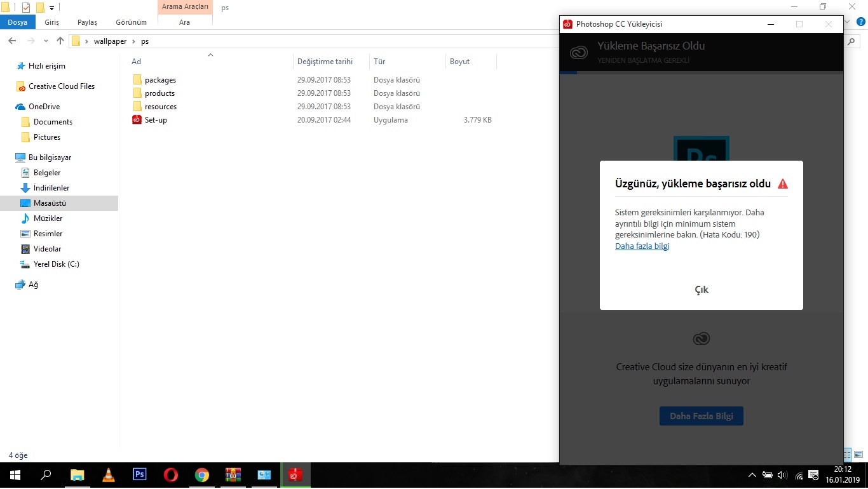
Task: Launch Photoshop from the taskbar
Action: click(140, 474)
